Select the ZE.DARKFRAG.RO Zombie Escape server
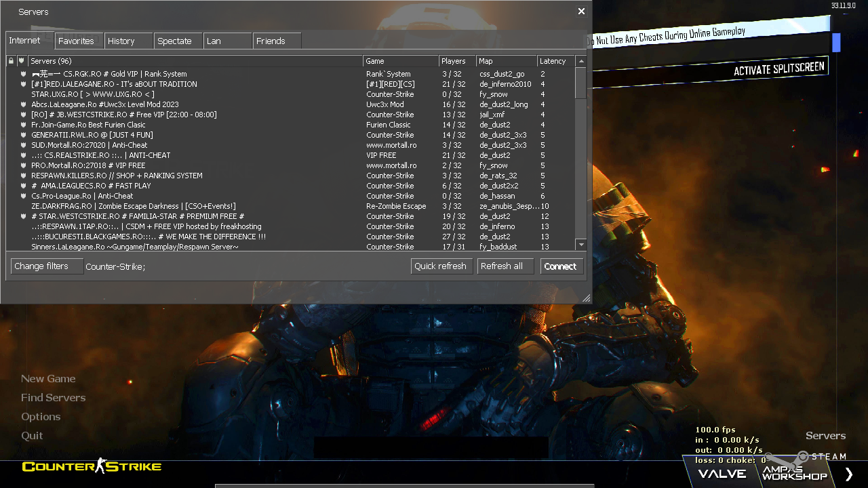The width and height of the screenshot is (868, 488). [133, 206]
